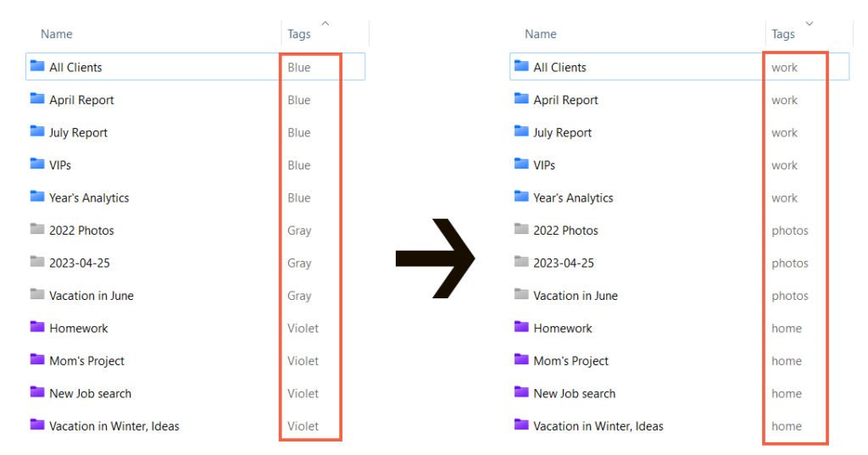Image resolution: width=868 pixels, height=455 pixels.
Task: Select the April Report folder name in the left list
Action: 81,100
